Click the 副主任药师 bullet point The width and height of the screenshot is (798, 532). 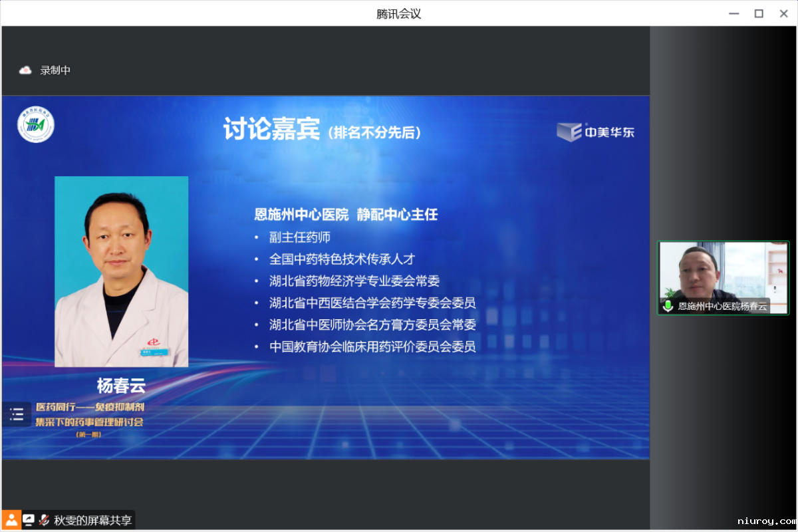pos(299,237)
